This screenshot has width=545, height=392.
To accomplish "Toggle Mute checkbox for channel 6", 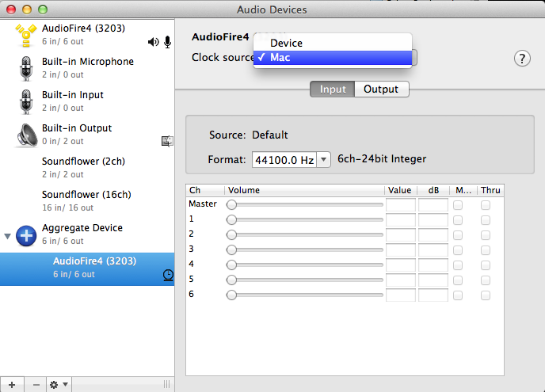I will 458,295.
